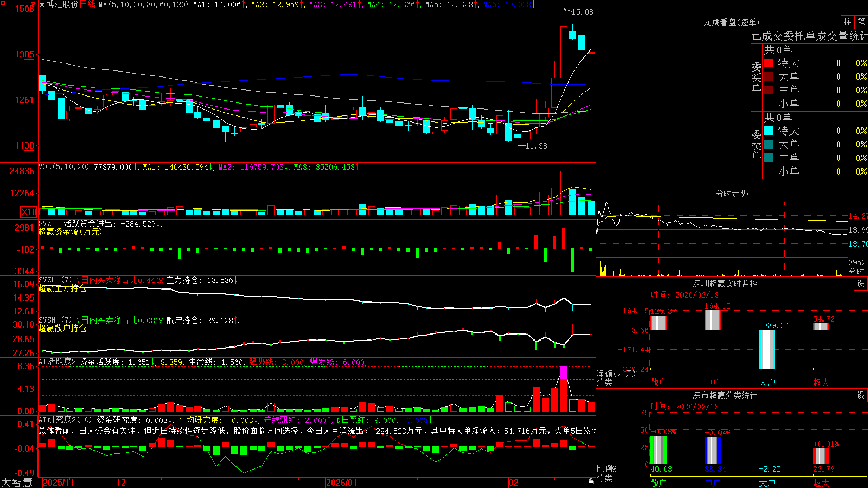
Task: Click the largest red 资金流 bar
Action: pyautogui.click(x=564, y=238)
